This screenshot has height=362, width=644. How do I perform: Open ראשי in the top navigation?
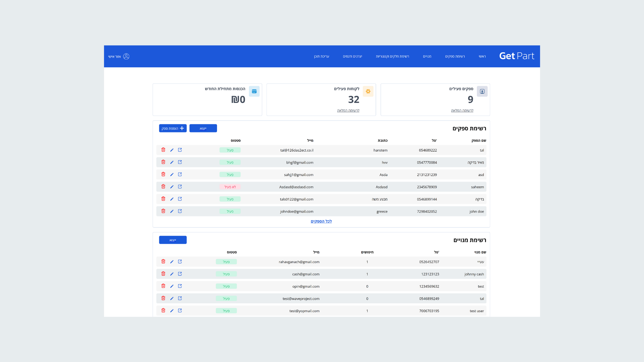[x=482, y=56]
